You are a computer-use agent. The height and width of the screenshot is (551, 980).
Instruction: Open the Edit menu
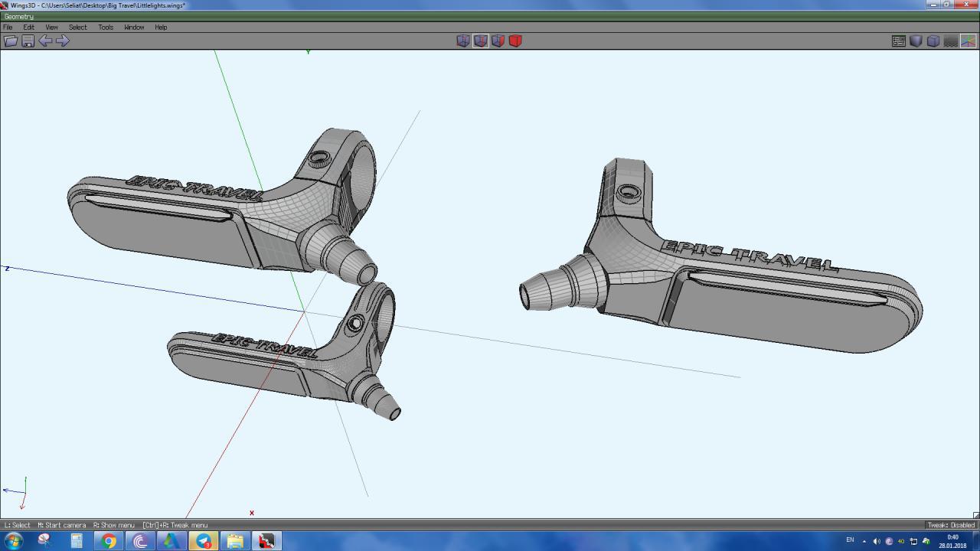pos(28,27)
